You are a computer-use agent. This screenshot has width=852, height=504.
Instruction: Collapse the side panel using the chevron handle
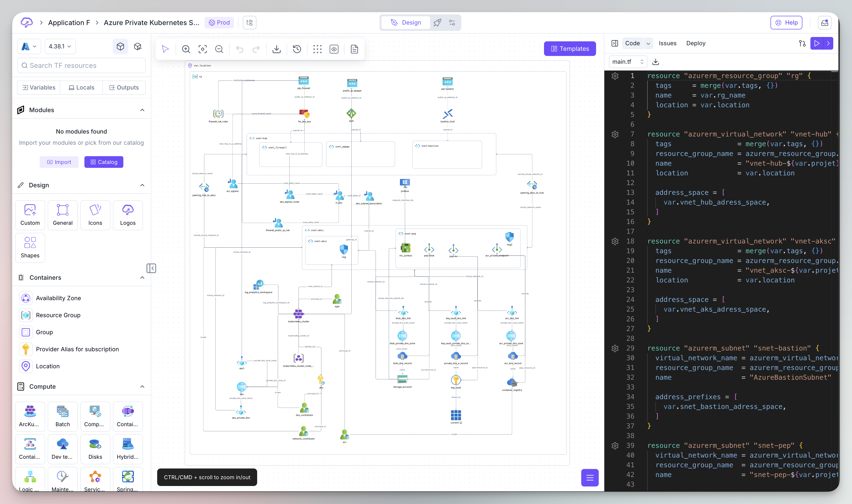(152, 268)
